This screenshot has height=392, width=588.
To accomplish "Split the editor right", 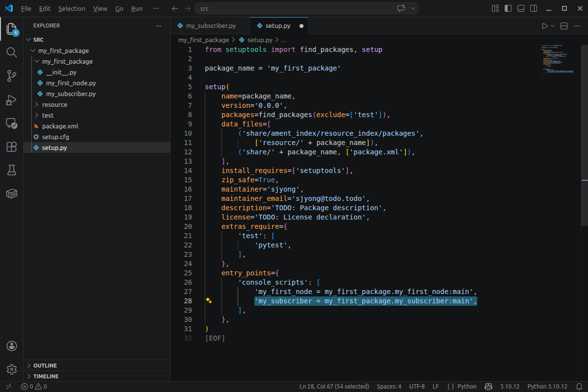I will (564, 26).
